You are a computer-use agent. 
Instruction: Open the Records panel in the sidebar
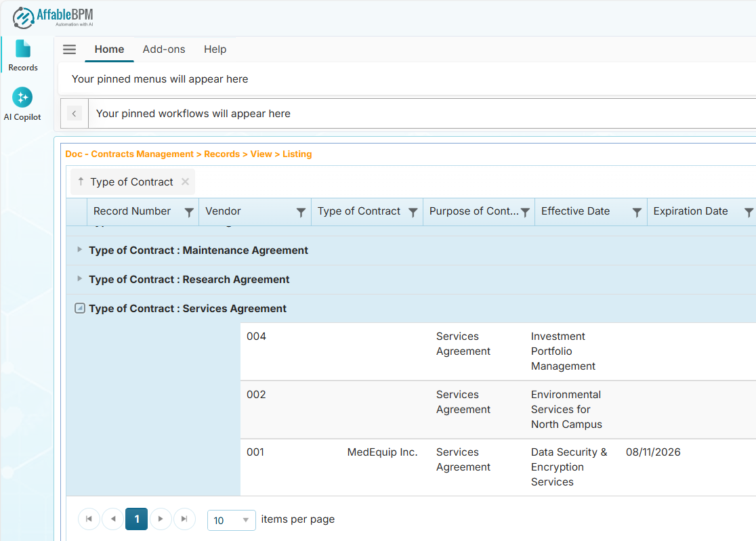(x=22, y=54)
